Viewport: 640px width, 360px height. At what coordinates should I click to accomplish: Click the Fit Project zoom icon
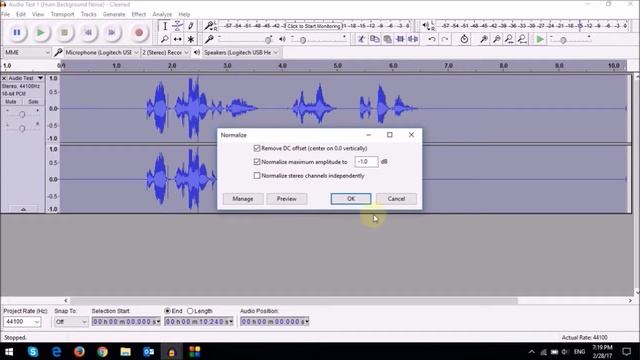(522, 39)
